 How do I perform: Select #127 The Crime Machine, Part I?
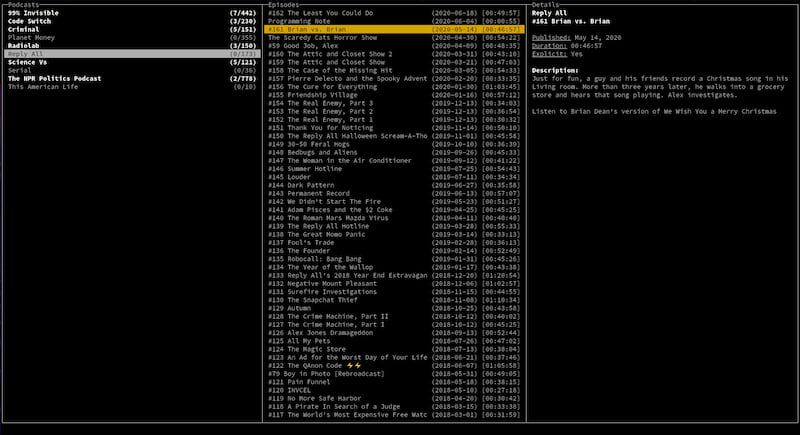coord(394,324)
